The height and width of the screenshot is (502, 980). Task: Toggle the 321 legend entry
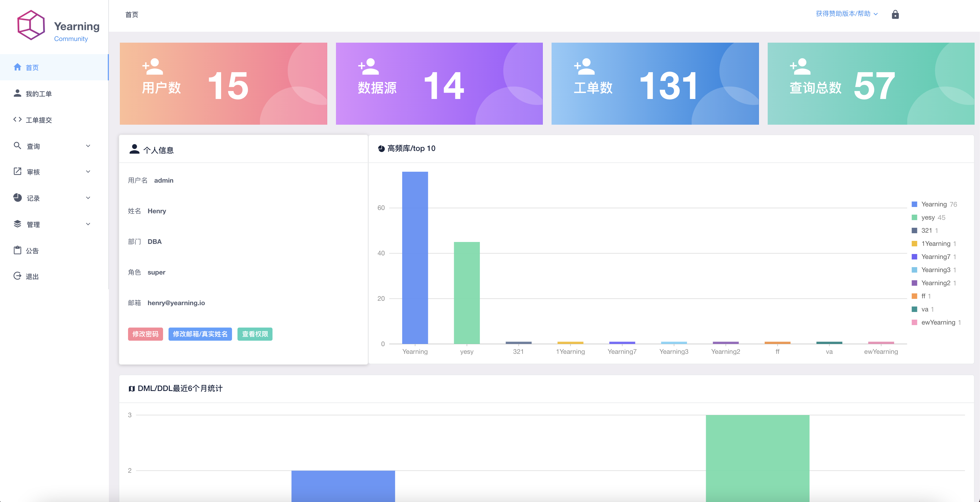point(925,230)
